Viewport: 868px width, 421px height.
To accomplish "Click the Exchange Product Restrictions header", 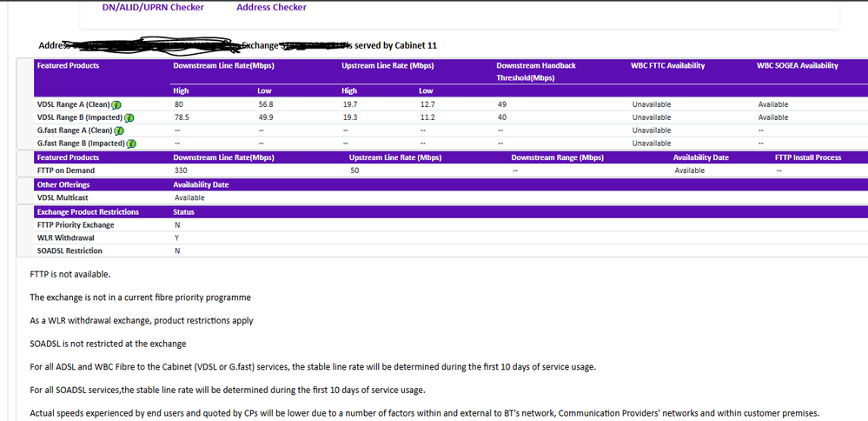I will pos(87,211).
